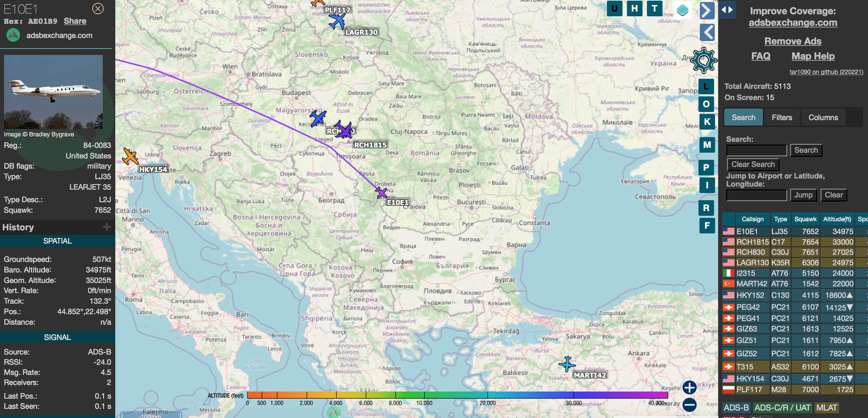
Task: Open map settings gear icon
Action: pyautogui.click(x=704, y=60)
